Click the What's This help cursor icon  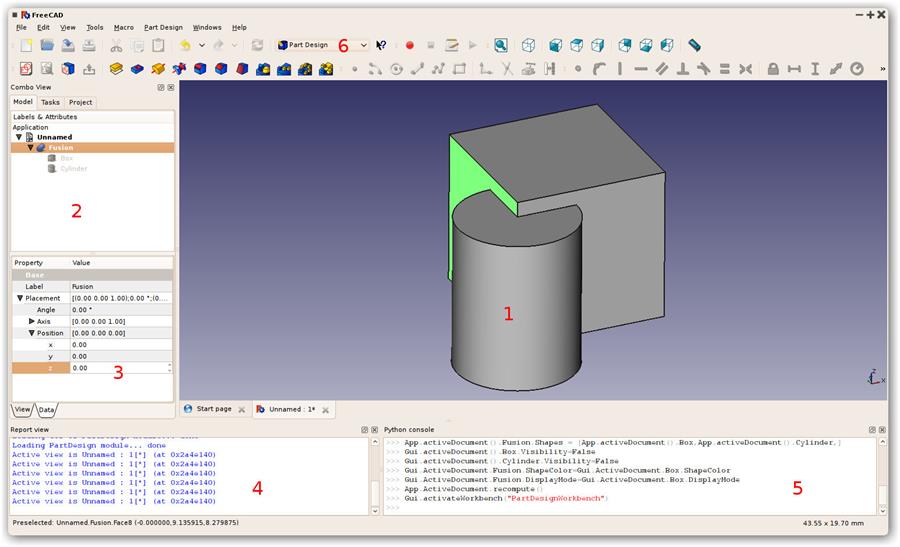[x=381, y=46]
